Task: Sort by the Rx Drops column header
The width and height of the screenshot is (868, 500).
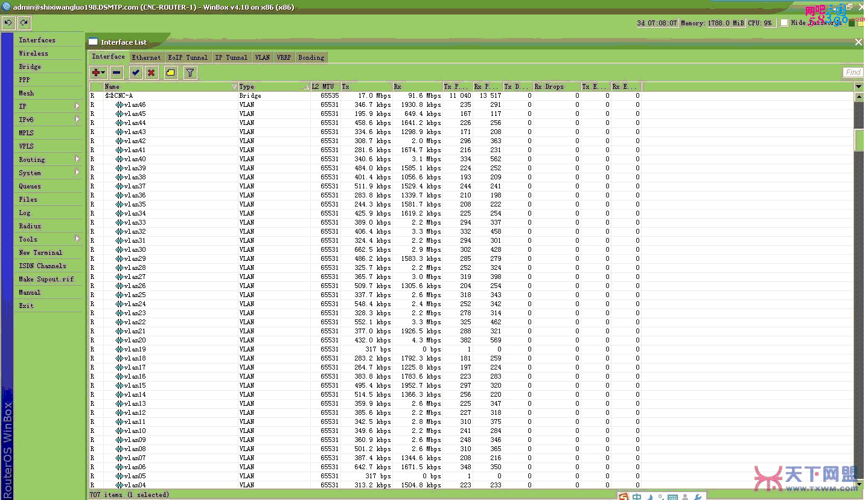Action: (x=557, y=86)
